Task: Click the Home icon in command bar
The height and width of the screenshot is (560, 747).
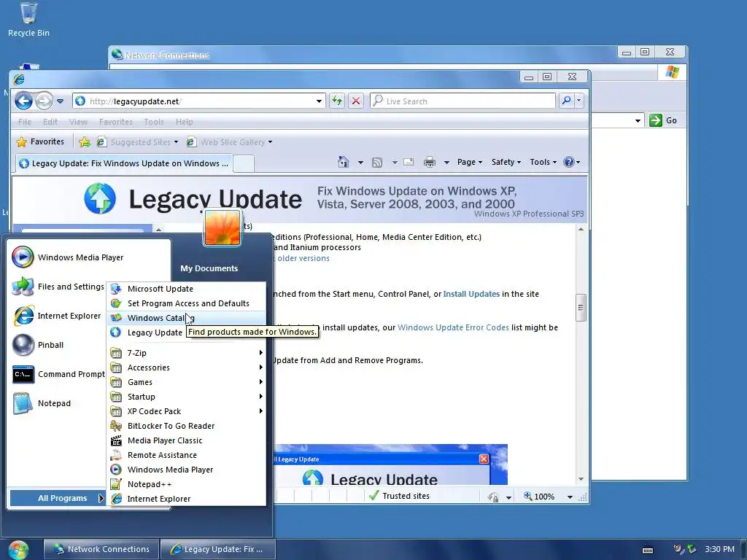Action: coord(343,162)
